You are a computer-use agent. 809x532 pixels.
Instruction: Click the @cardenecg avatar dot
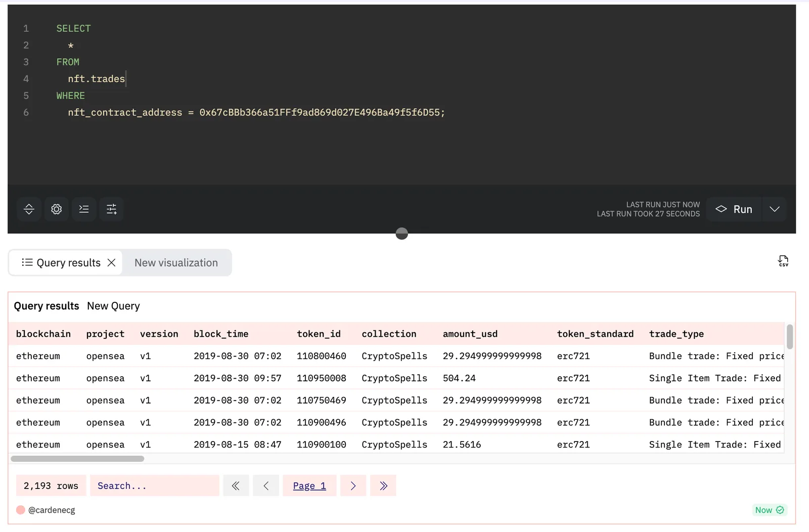[x=21, y=510]
